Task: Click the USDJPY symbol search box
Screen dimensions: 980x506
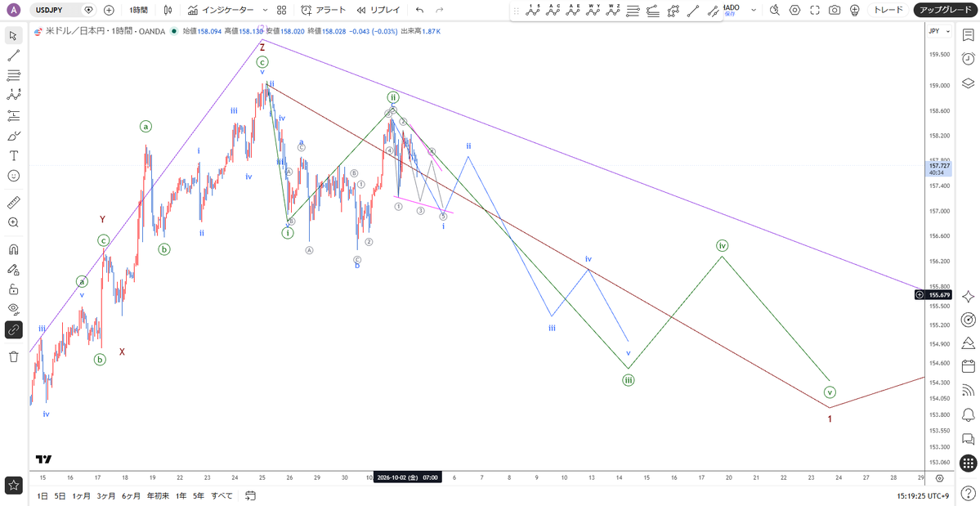Action: (x=56, y=10)
